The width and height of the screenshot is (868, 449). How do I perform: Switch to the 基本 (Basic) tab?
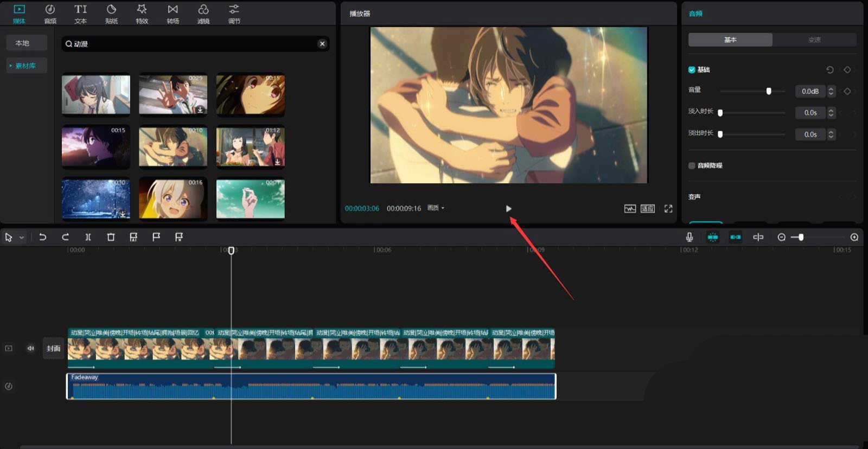[x=730, y=40]
